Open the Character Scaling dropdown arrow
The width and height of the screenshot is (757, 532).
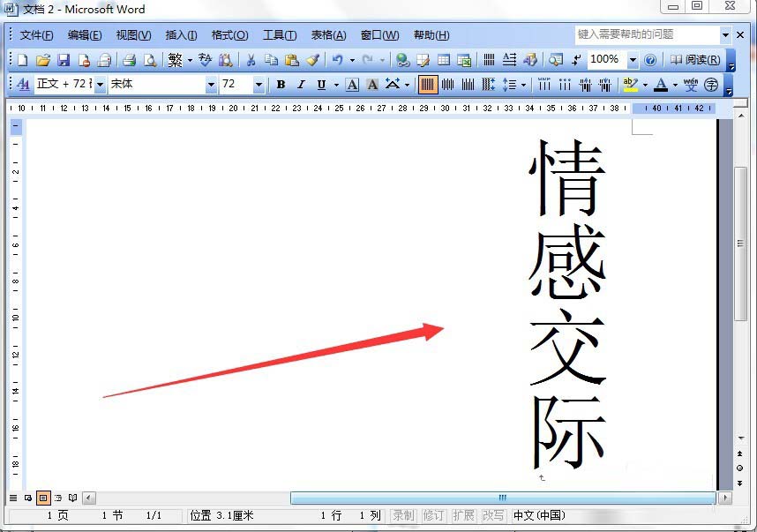pyautogui.click(x=408, y=85)
